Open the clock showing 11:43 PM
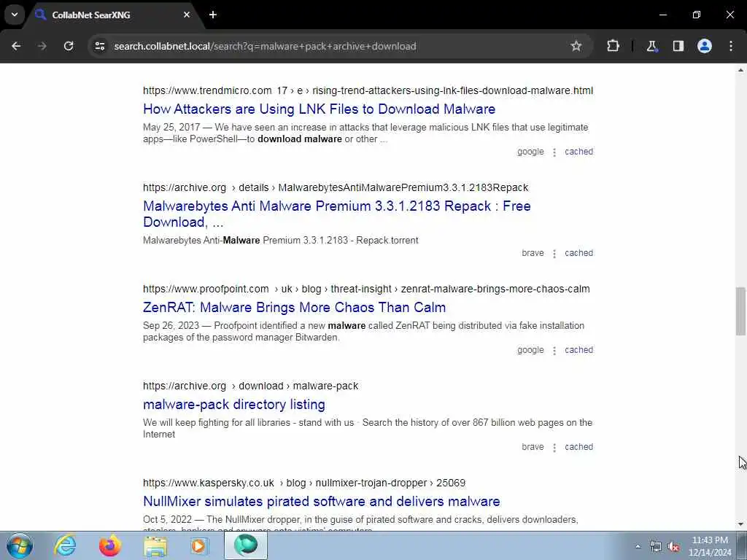Image resolution: width=747 pixels, height=560 pixels. coord(710,546)
